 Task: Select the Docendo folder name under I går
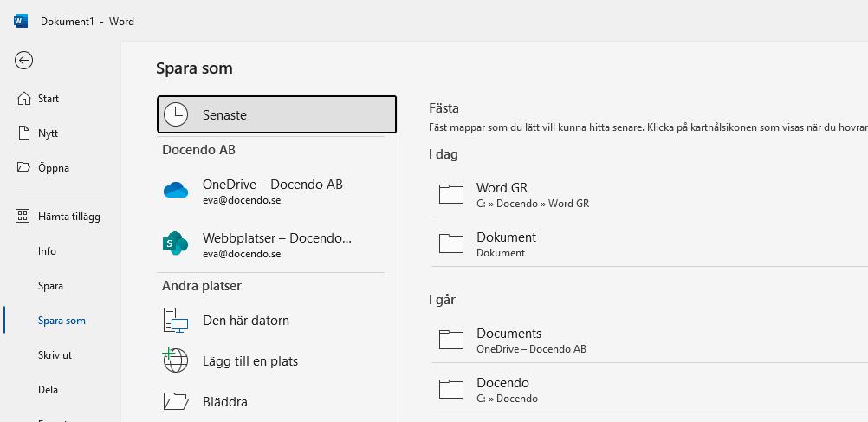(502, 383)
